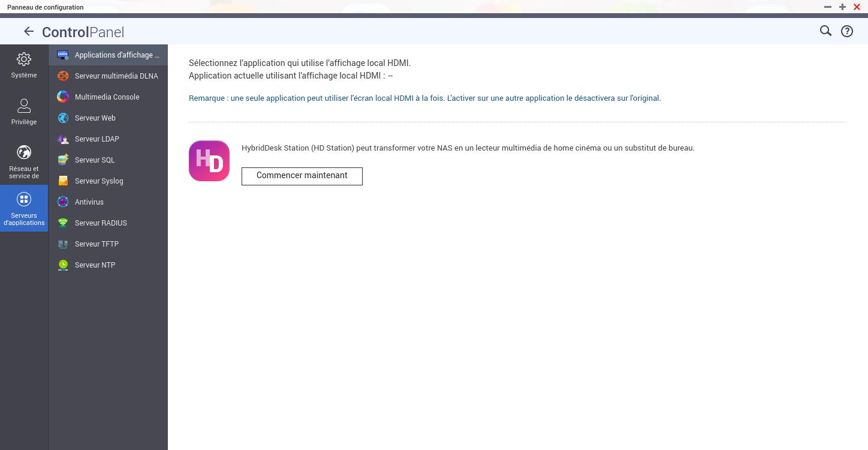
Task: Select Serveur Syslog in the sidebar
Action: coord(98,181)
